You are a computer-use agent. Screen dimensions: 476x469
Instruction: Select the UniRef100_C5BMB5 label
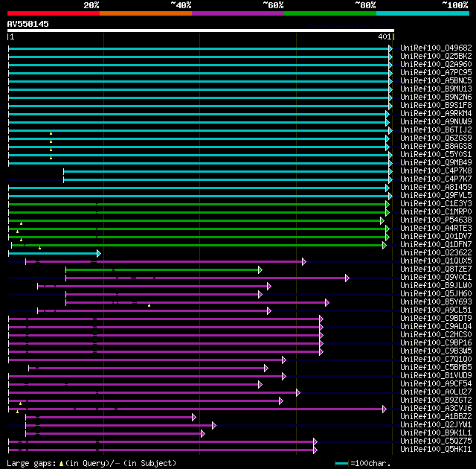click(436, 368)
